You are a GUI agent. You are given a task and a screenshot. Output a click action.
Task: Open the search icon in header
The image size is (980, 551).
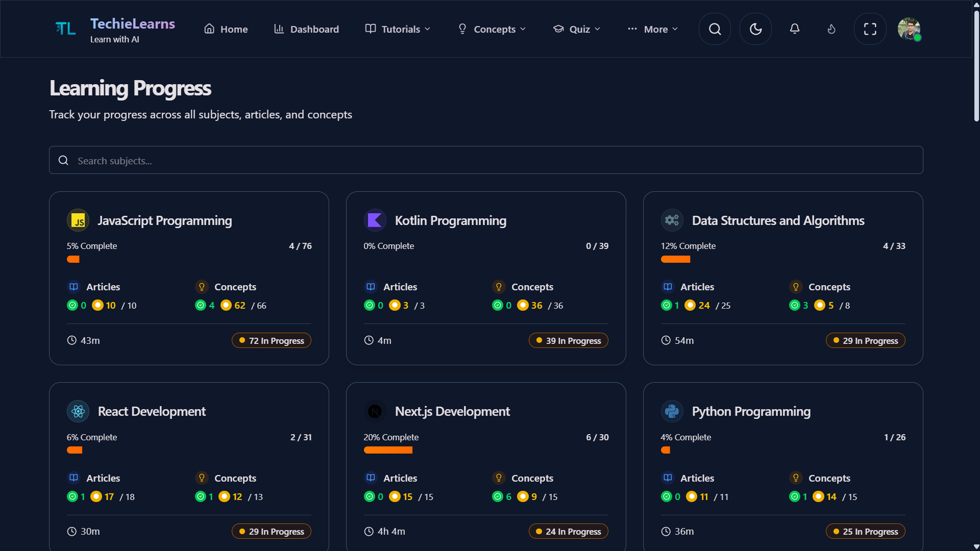[715, 29]
